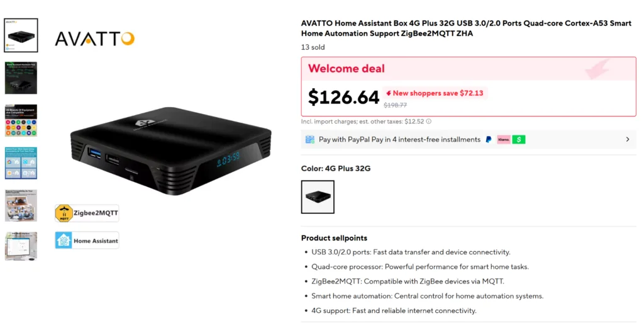This screenshot has width=644, height=335.
Task: Click the AVATTO brand logo
Action: (94, 39)
